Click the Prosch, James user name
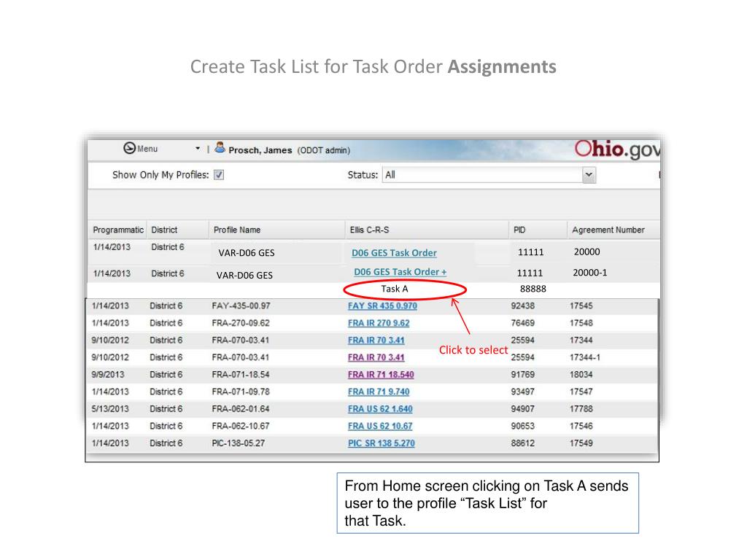The width and height of the screenshot is (747, 560). point(260,150)
